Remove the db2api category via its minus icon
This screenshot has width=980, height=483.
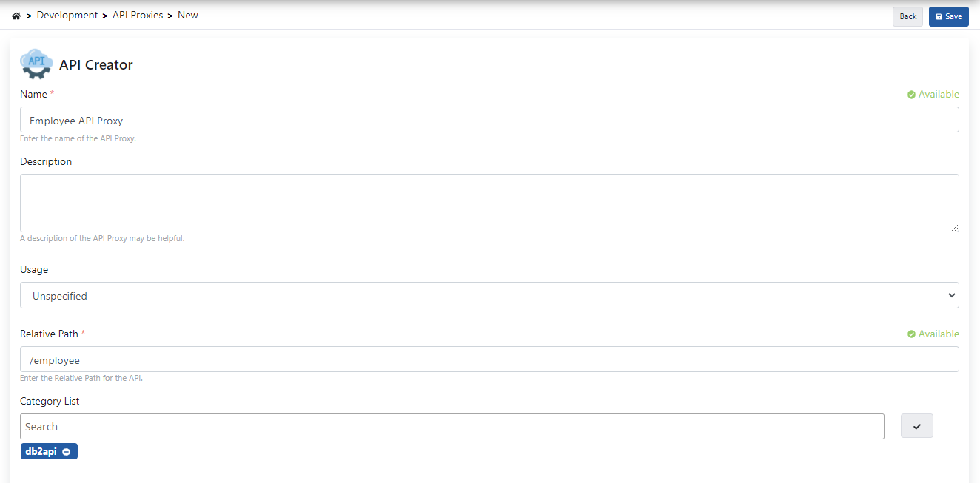pyautogui.click(x=66, y=451)
